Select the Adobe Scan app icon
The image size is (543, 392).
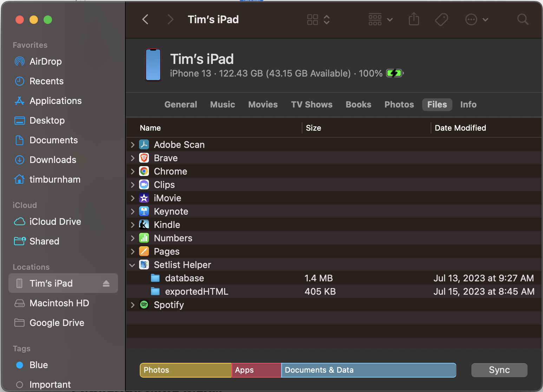click(144, 144)
